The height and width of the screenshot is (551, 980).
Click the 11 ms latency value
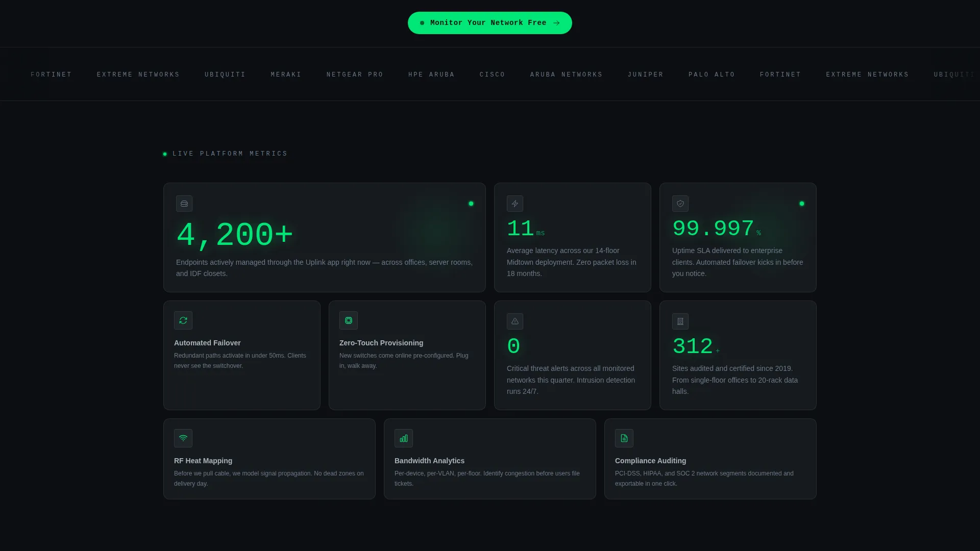coord(526,229)
